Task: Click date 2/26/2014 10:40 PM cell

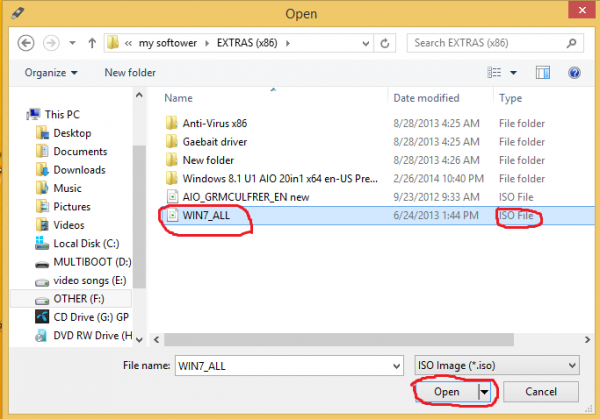Action: click(439, 179)
